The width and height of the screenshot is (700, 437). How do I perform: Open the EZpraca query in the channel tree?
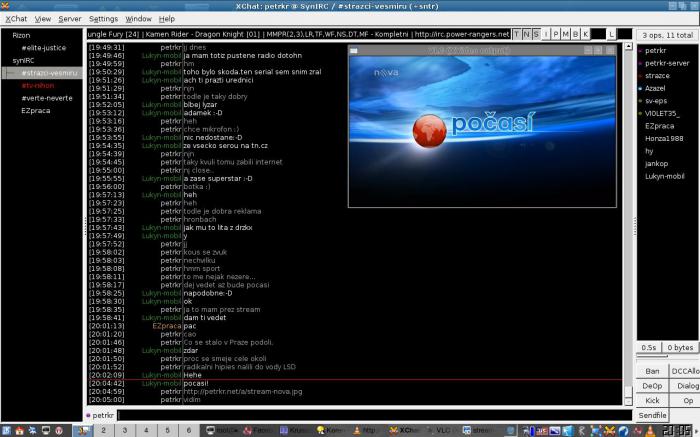pos(35,110)
